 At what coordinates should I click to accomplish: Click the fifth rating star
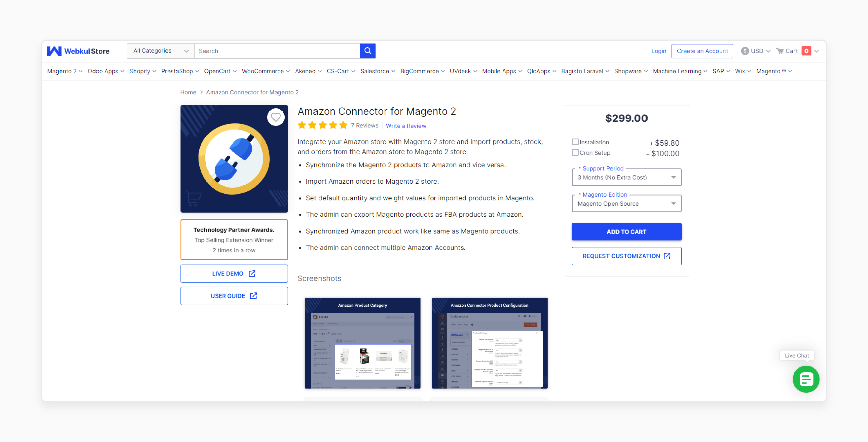click(343, 125)
